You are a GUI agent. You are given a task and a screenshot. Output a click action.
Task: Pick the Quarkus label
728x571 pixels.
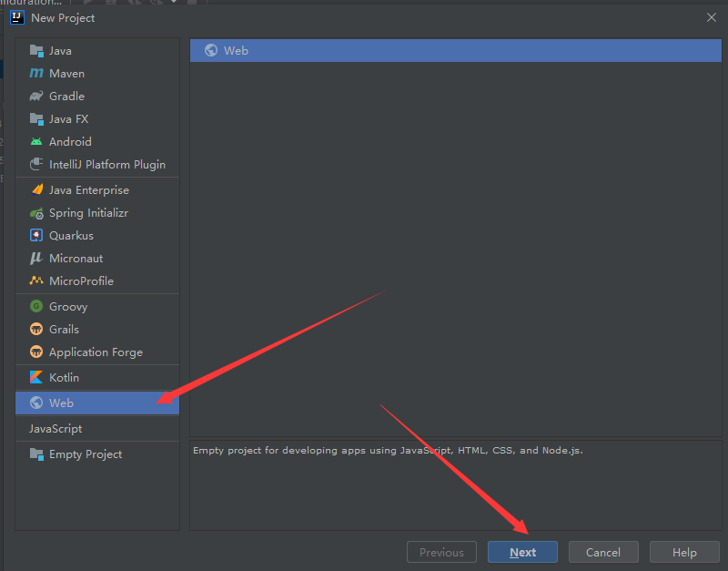[71, 236]
